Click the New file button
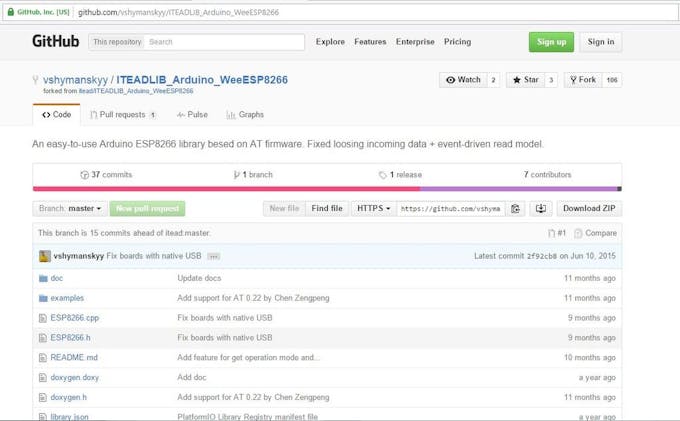680x421 pixels. [284, 209]
